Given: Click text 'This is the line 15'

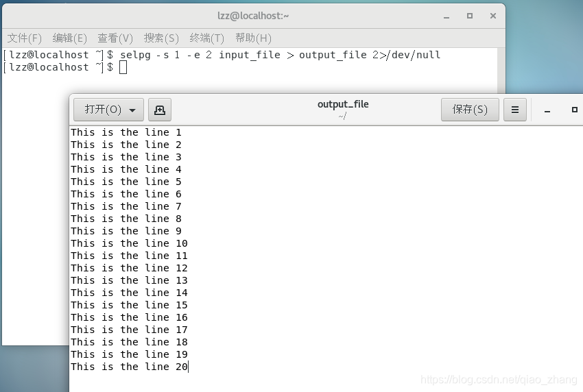Looking at the screenshot, I should [129, 305].
